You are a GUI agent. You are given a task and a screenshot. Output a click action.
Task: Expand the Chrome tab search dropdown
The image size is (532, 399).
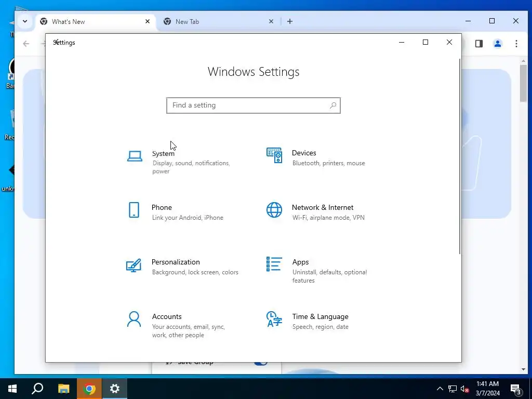25,21
